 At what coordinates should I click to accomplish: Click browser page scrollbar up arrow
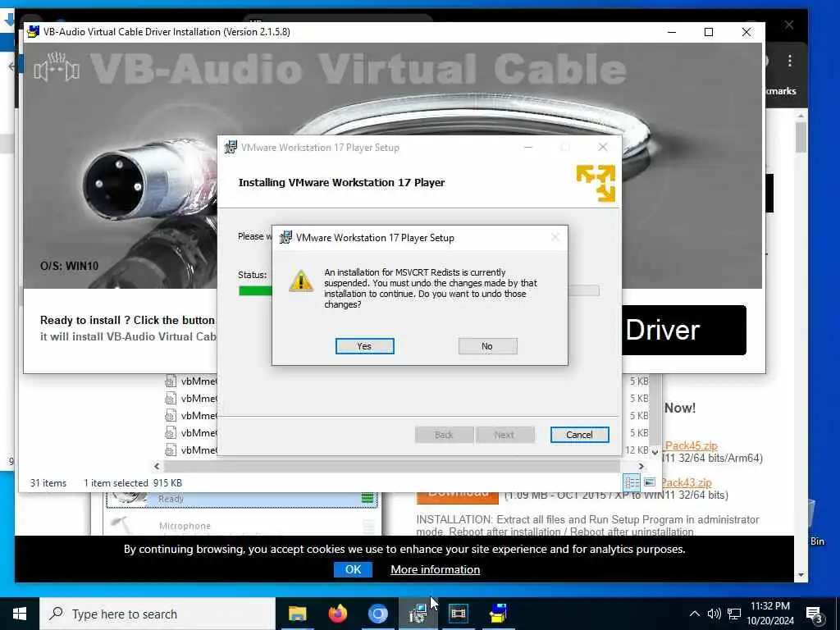801,116
